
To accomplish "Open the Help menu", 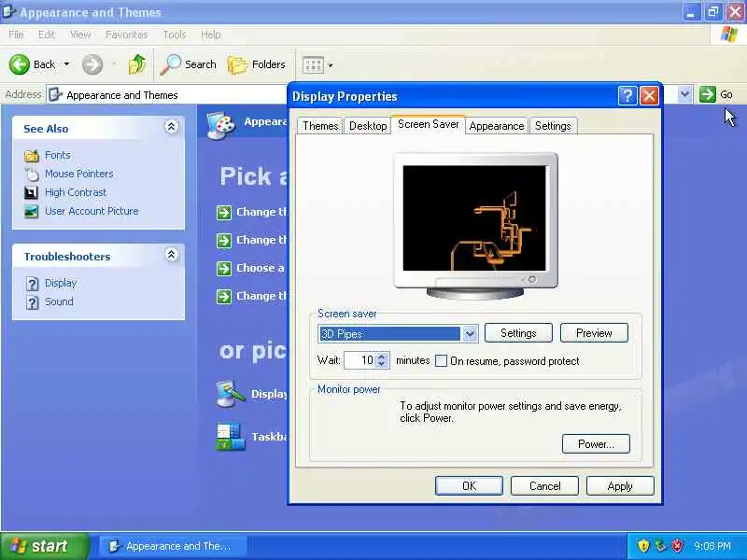I will point(210,35).
